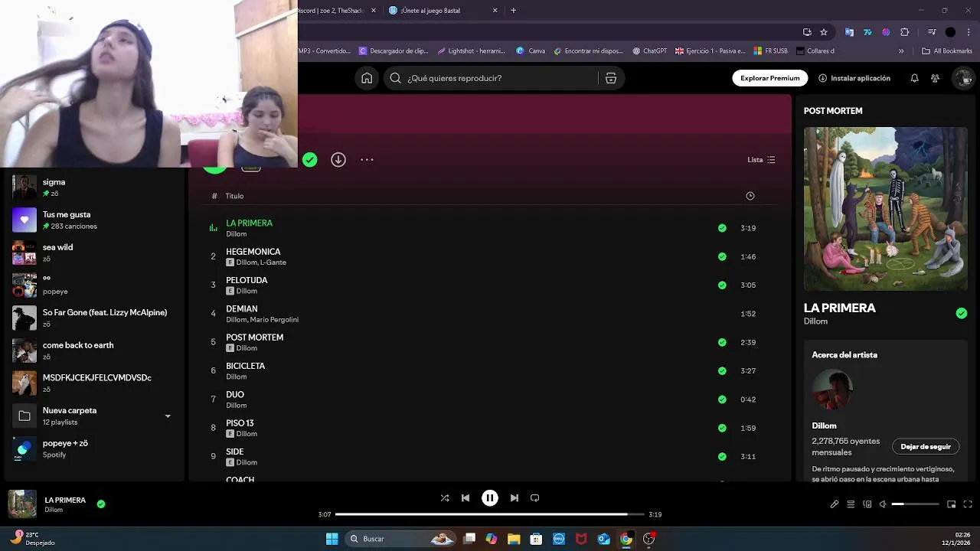Toggle saved check on DUO row
The width and height of the screenshot is (980, 551).
[722, 399]
